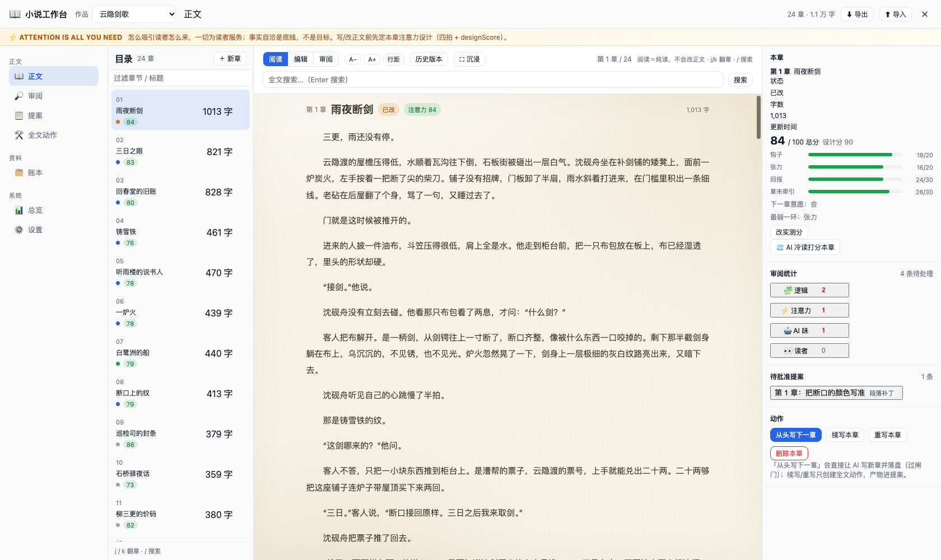Click the AI 味 icon in review stats
The height and width of the screenshot is (560, 941).
click(788, 330)
